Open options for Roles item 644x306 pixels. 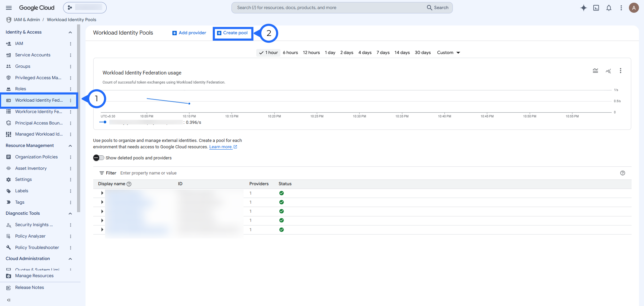[x=70, y=89]
